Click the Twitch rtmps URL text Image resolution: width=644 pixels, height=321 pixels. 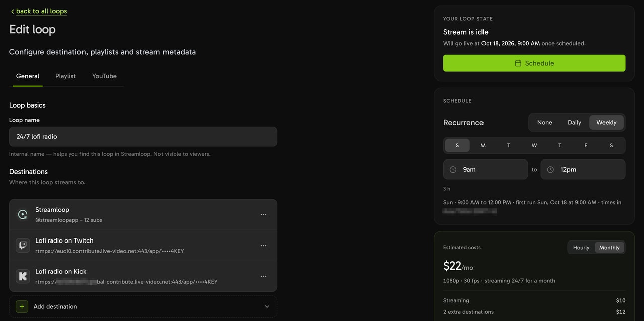pos(110,251)
